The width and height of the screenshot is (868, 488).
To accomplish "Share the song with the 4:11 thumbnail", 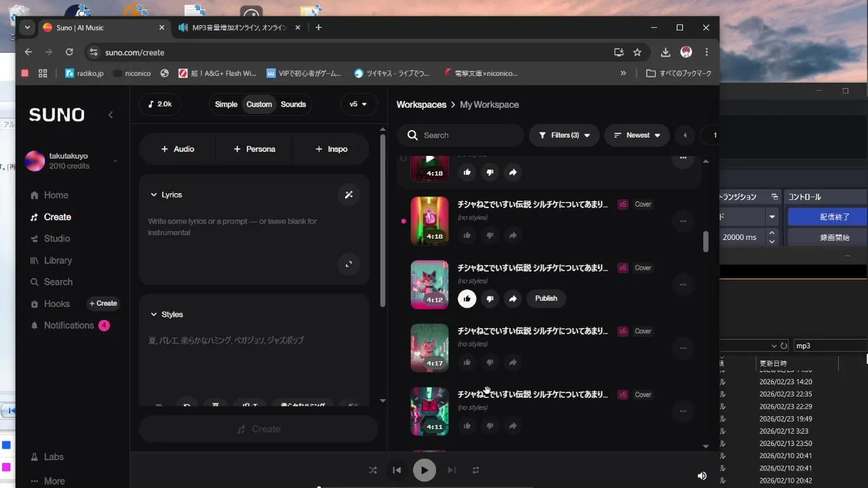I will click(x=513, y=426).
